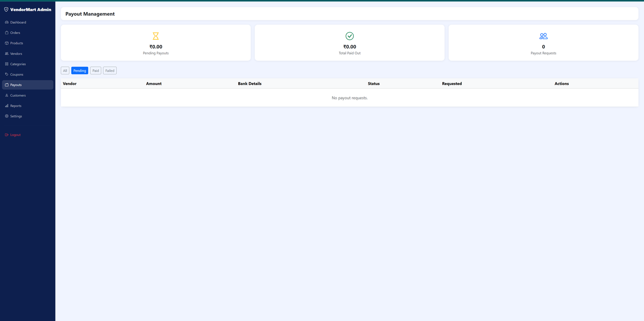Open Products section
Viewport: 644px width, 321px height.
(x=27, y=43)
